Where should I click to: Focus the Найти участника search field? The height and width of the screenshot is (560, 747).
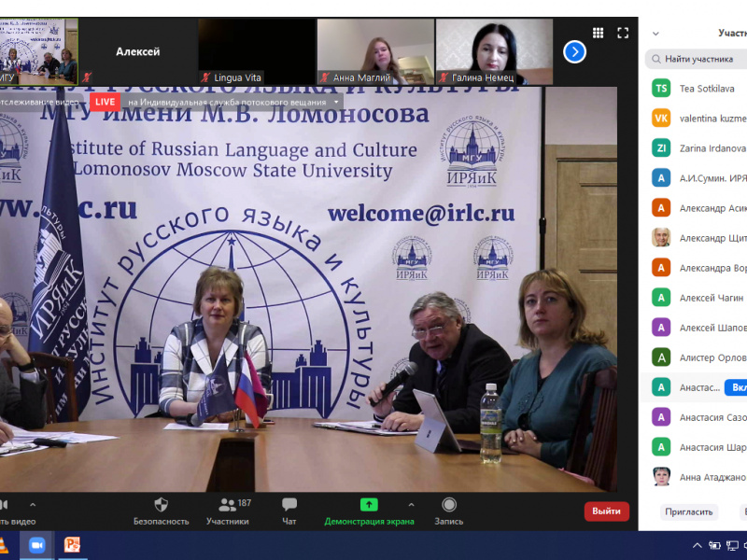point(696,59)
